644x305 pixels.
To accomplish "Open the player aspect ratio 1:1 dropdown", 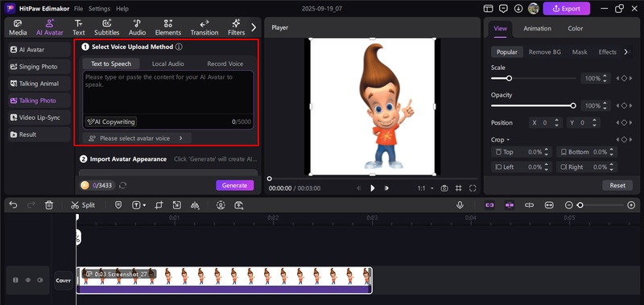I will [x=426, y=188].
